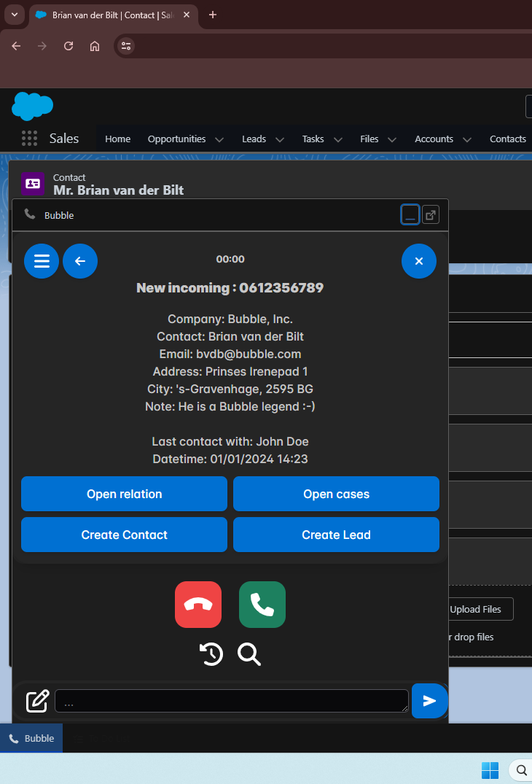Switch to the Contacts navigation tab
This screenshot has width=532, height=784.
[507, 139]
